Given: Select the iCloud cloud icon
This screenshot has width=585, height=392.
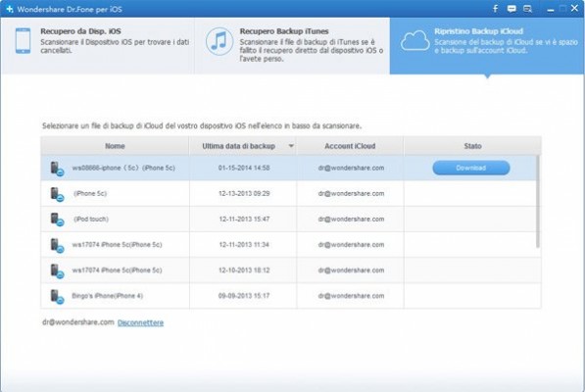Looking at the screenshot, I should pos(414,40).
